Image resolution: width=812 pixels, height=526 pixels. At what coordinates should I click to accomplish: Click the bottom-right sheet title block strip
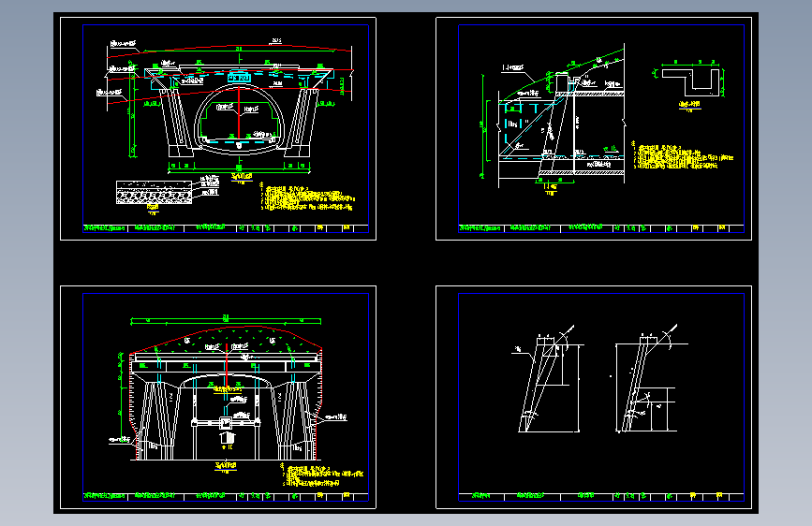tap(601, 496)
